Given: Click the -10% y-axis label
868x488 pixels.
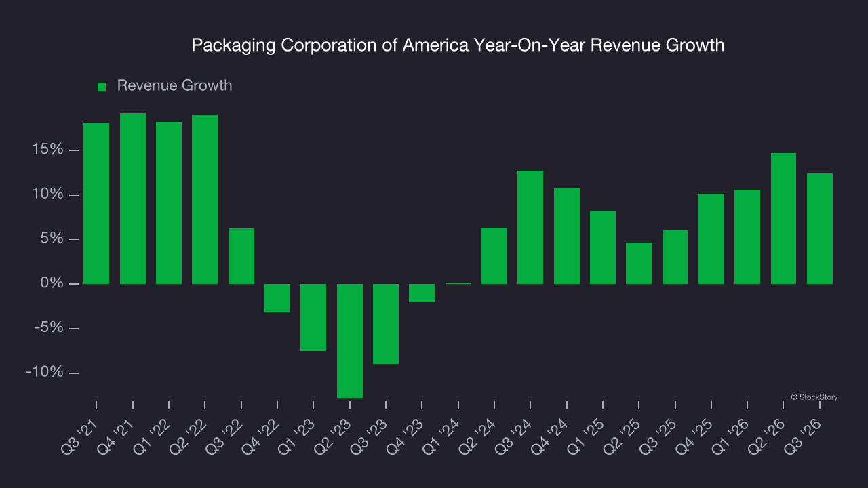Looking at the screenshot, I should tap(45, 373).
